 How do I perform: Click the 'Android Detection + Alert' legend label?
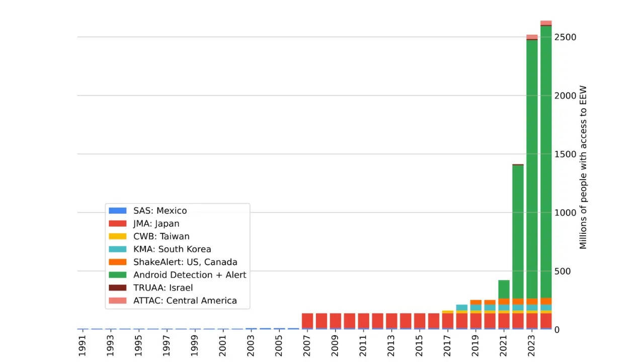coord(190,275)
